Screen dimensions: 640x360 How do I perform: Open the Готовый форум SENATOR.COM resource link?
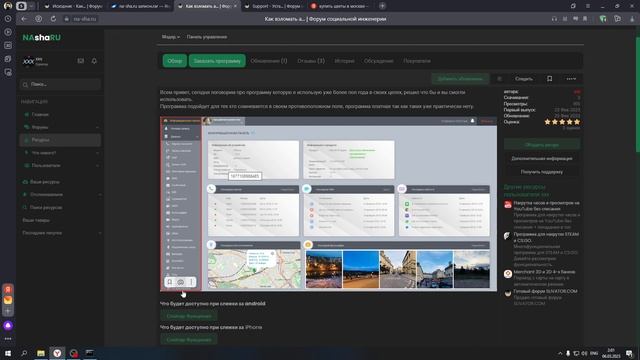point(545,291)
